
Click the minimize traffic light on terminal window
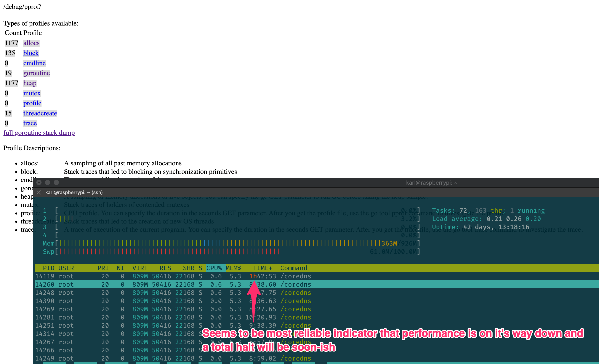pos(48,182)
